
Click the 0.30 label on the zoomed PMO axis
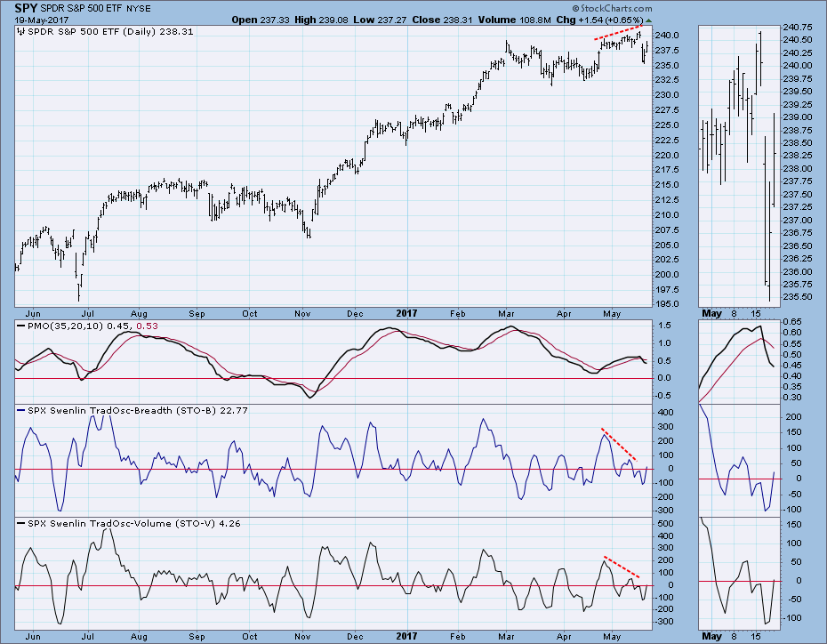coord(792,397)
